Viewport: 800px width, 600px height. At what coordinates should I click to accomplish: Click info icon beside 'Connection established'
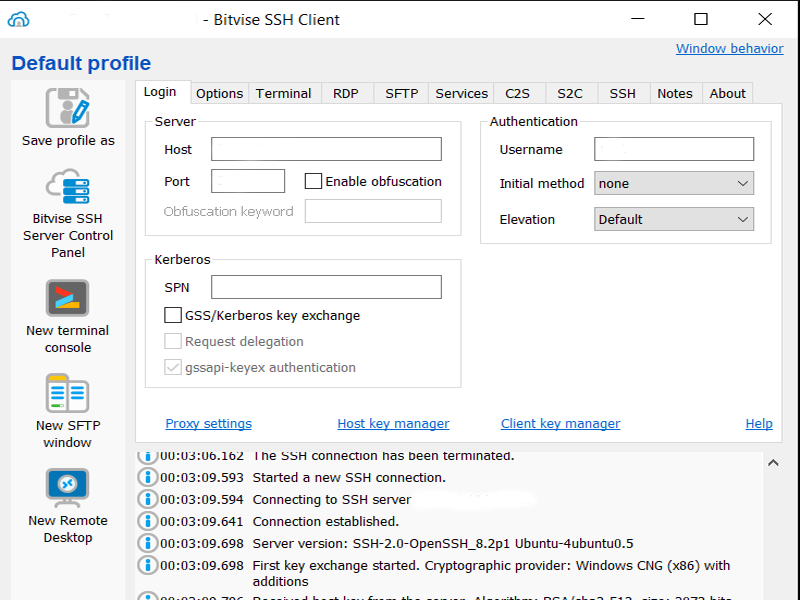(148, 521)
